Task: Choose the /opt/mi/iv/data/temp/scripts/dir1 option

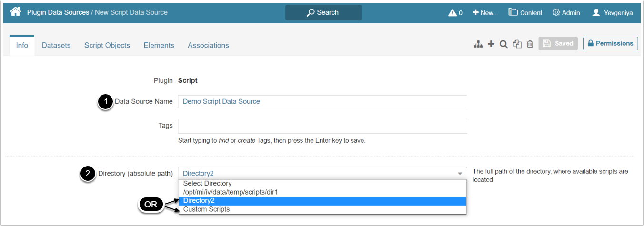Action: tap(231, 192)
